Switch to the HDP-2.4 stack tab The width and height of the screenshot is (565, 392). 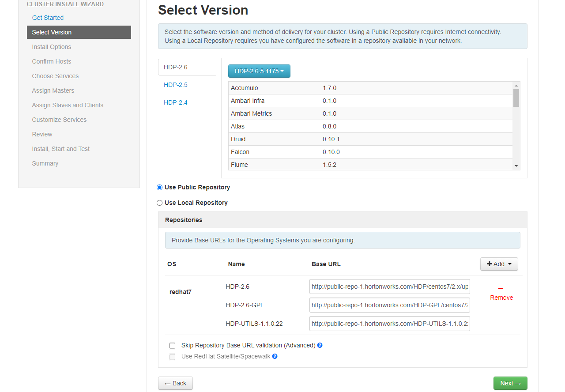(x=176, y=102)
